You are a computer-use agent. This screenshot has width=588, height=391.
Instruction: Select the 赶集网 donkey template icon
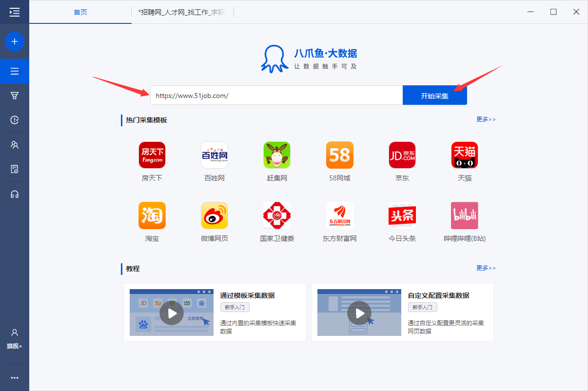[x=277, y=155]
